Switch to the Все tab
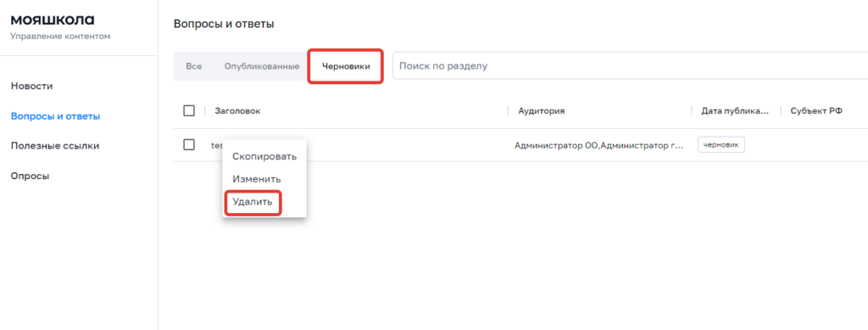 point(194,66)
